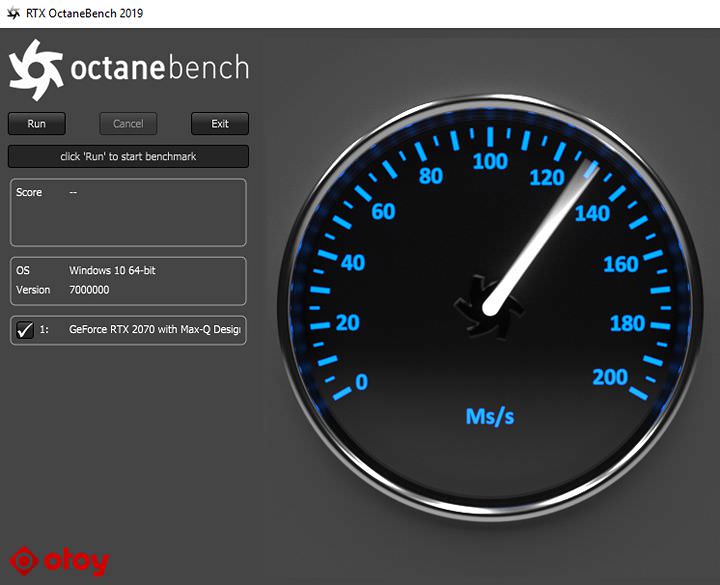
Task: Click the 'octanebench' wordmark text
Action: tap(159, 68)
